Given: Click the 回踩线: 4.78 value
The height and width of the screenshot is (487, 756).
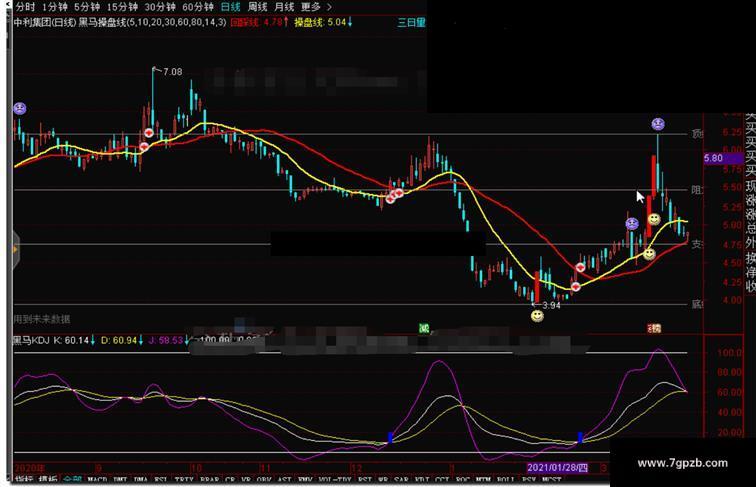Looking at the screenshot, I should [259, 22].
